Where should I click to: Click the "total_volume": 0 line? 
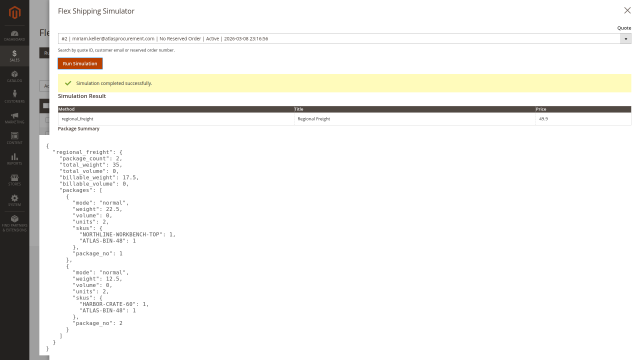click(x=89, y=171)
